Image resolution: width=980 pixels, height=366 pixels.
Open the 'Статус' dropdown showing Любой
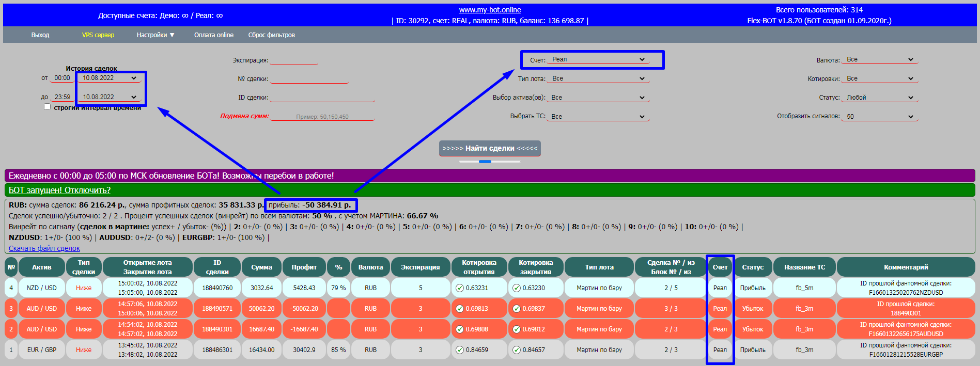click(x=880, y=98)
